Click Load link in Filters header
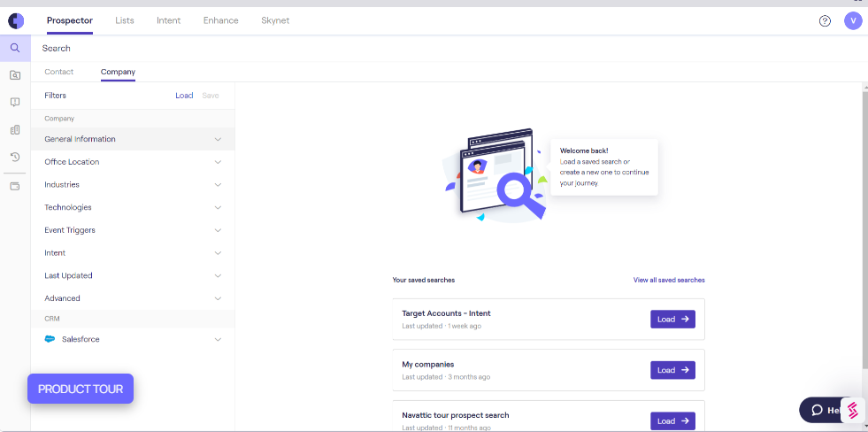868x432 pixels. [x=184, y=96]
